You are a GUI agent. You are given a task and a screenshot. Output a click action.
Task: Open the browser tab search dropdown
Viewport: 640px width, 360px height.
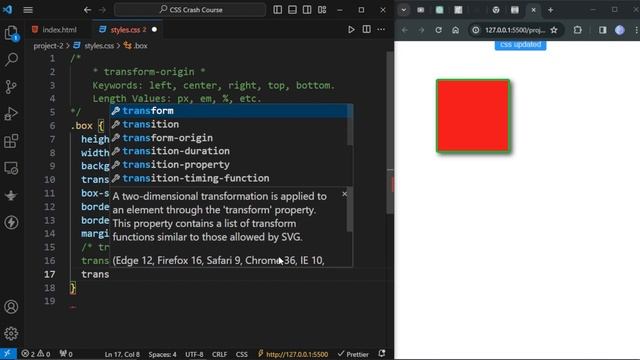[403, 10]
